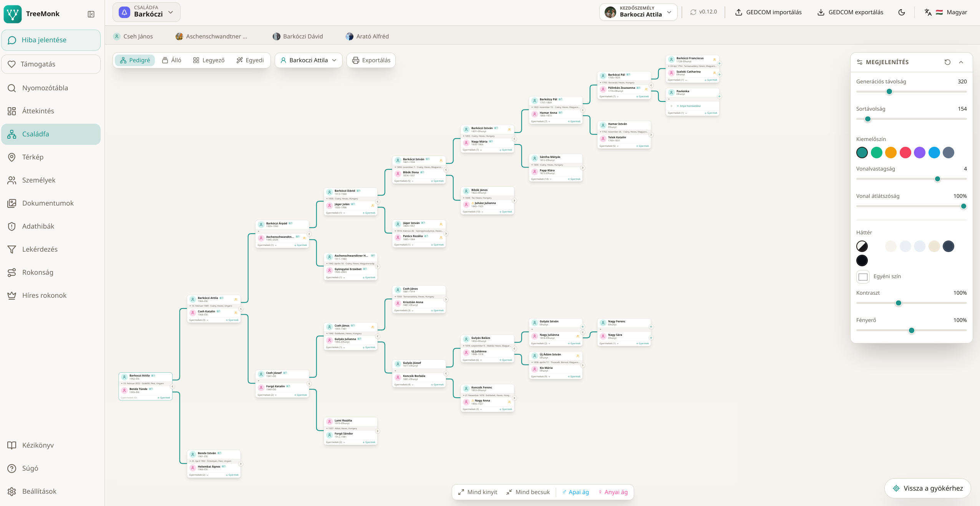Open the language translation icon
This screenshot has width=980, height=506.
pyautogui.click(x=928, y=12)
